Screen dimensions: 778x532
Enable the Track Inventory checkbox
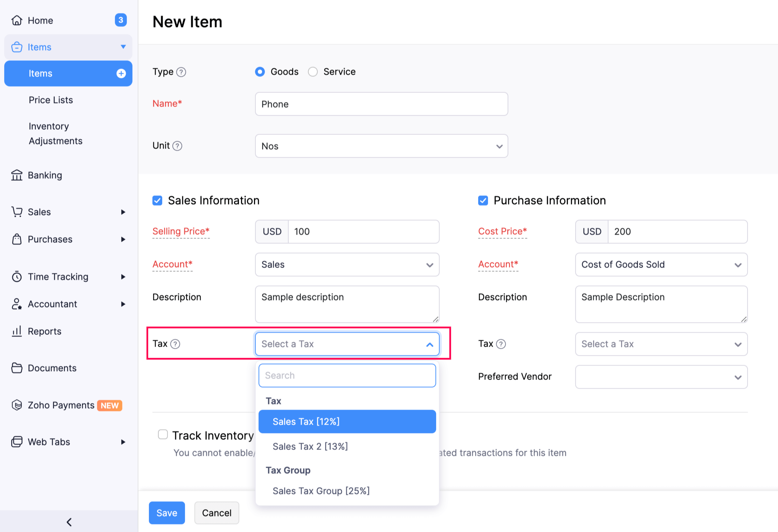pyautogui.click(x=163, y=434)
